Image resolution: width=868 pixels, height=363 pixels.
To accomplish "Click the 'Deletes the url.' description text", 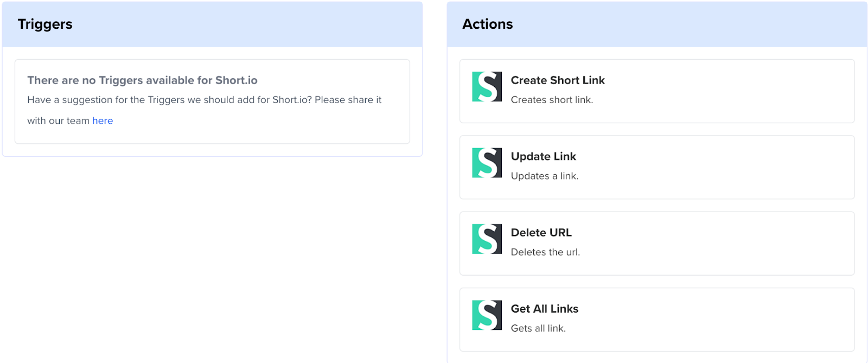I will 545,252.
